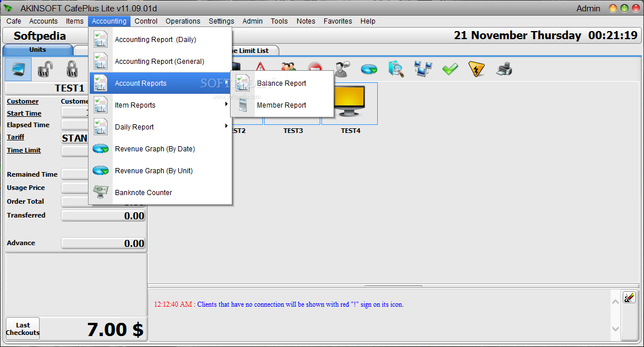
Task: Open Revenue Graph (By Date)
Action: point(160,149)
